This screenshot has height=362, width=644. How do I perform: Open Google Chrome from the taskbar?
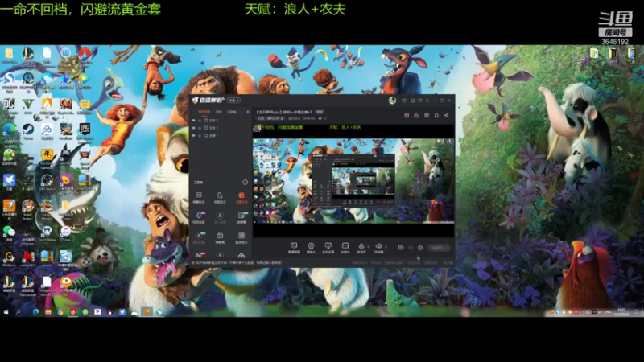coord(60,312)
